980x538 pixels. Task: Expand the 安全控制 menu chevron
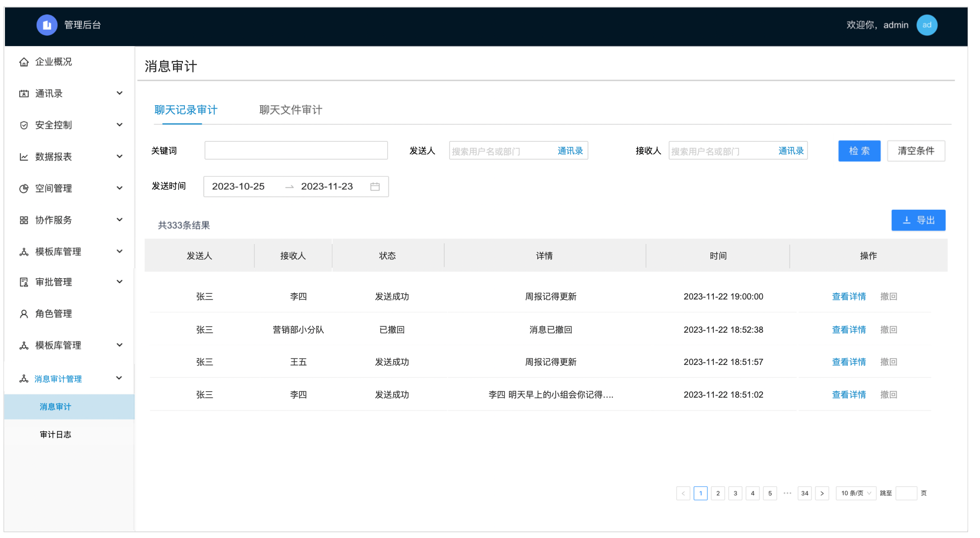[119, 125]
